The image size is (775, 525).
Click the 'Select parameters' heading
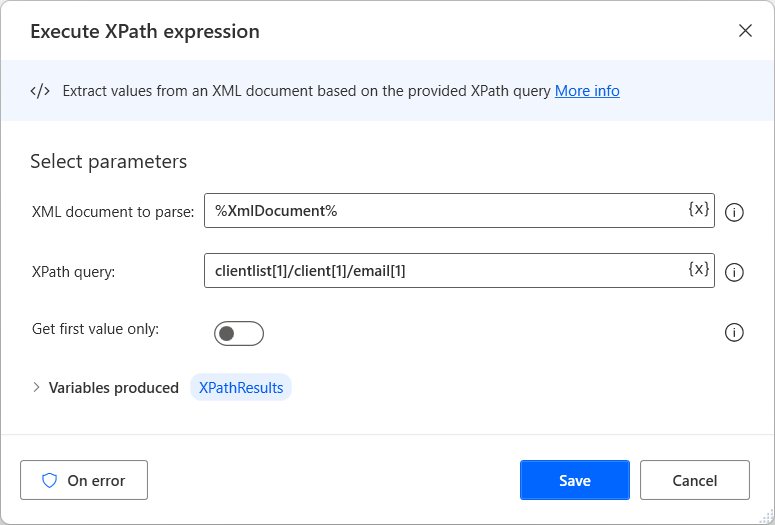click(x=109, y=162)
